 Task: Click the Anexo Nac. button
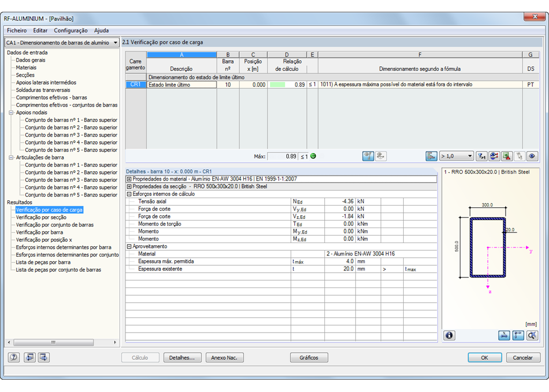click(225, 358)
